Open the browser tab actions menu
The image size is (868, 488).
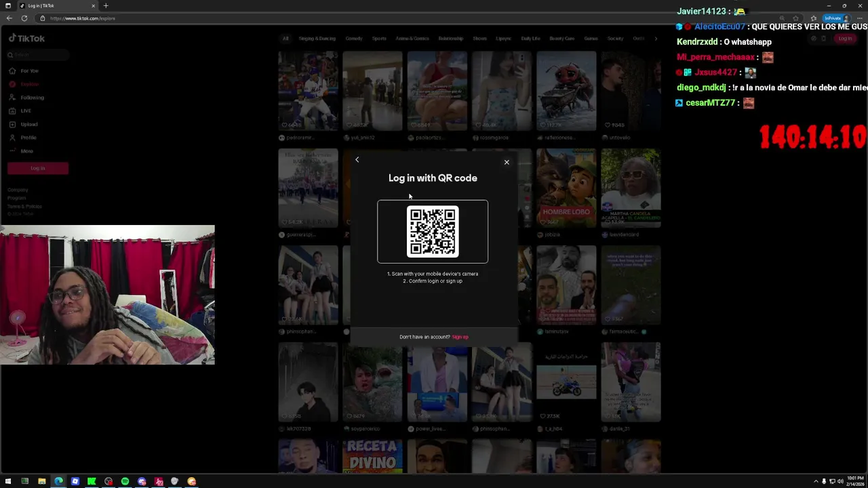pos(7,5)
